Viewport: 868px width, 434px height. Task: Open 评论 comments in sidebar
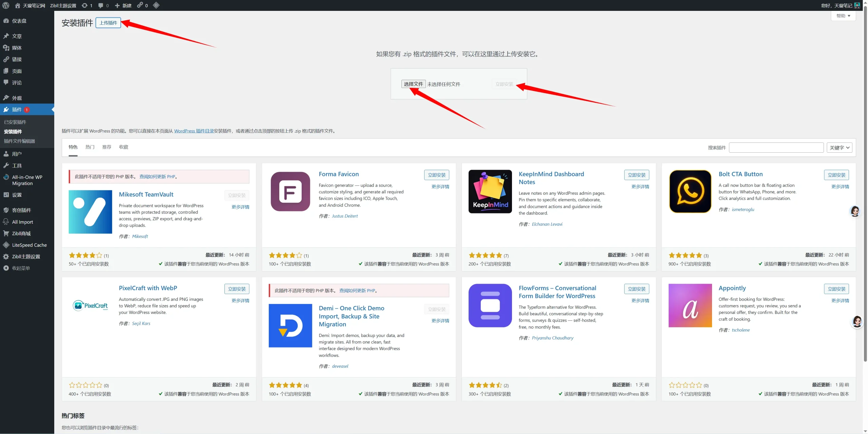pos(27,83)
